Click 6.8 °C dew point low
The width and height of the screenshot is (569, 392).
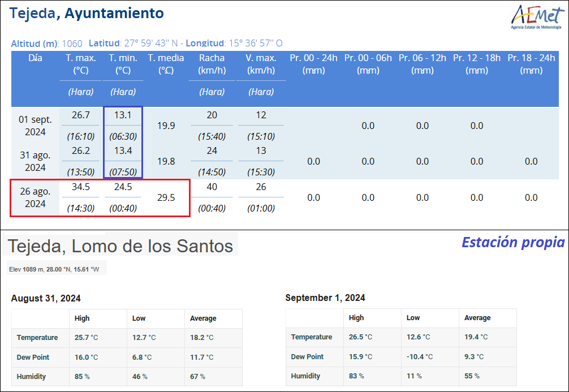click(x=142, y=357)
